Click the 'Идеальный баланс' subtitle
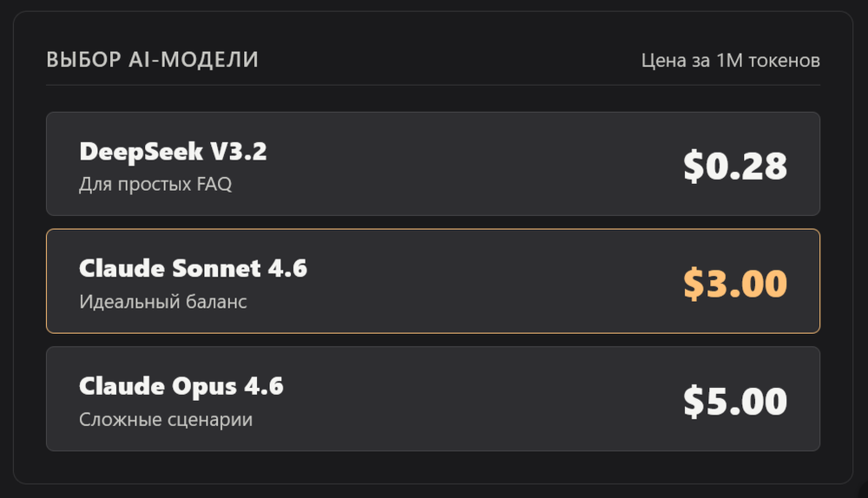The width and height of the screenshot is (868, 498). (x=163, y=302)
